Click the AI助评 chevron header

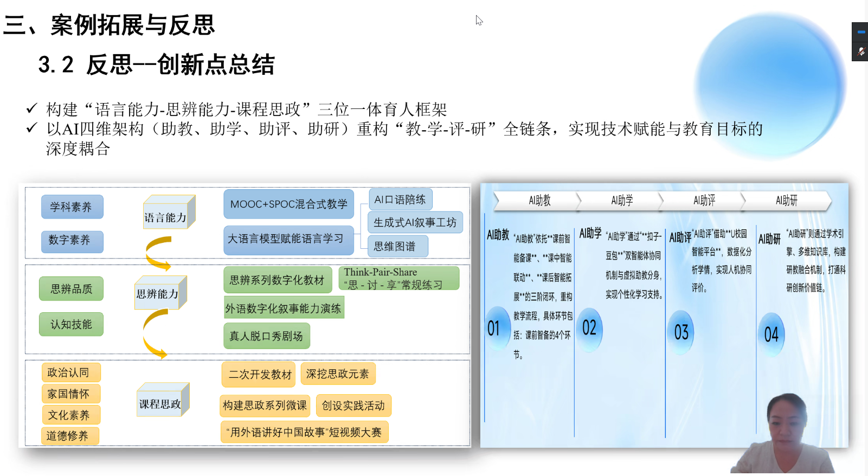point(703,201)
